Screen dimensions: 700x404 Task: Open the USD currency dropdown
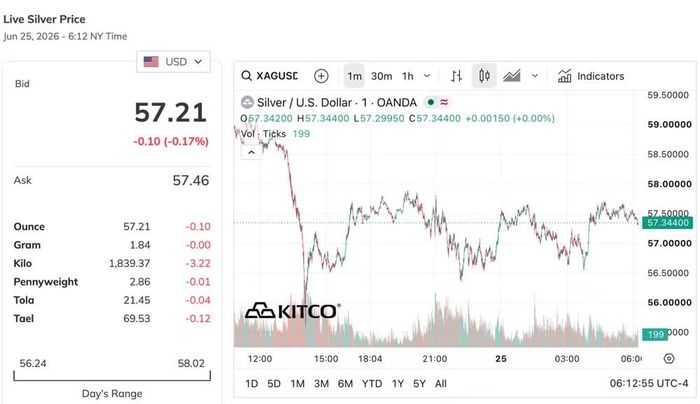tap(173, 62)
